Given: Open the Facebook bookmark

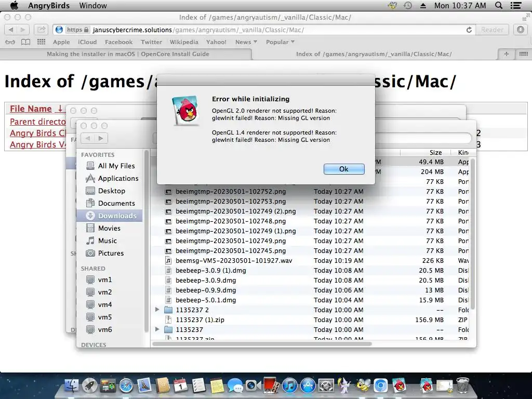Looking at the screenshot, I should [x=119, y=42].
